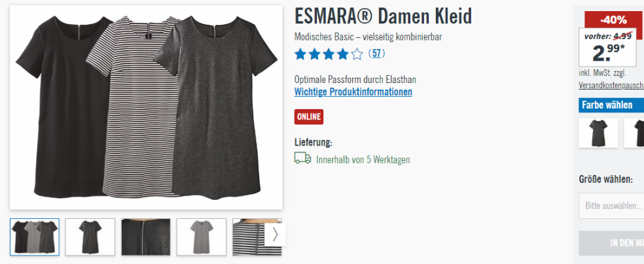Choose the black dress color swatch
644x264 pixels.
click(x=634, y=133)
